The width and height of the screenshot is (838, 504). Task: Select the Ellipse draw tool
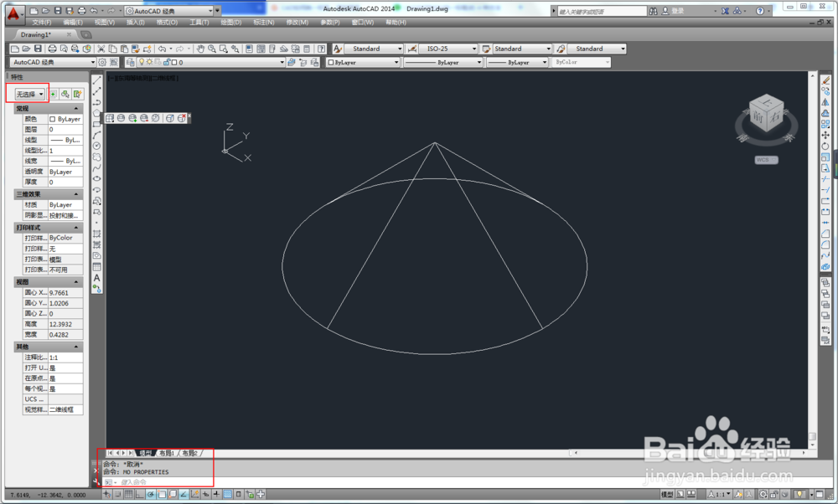96,179
